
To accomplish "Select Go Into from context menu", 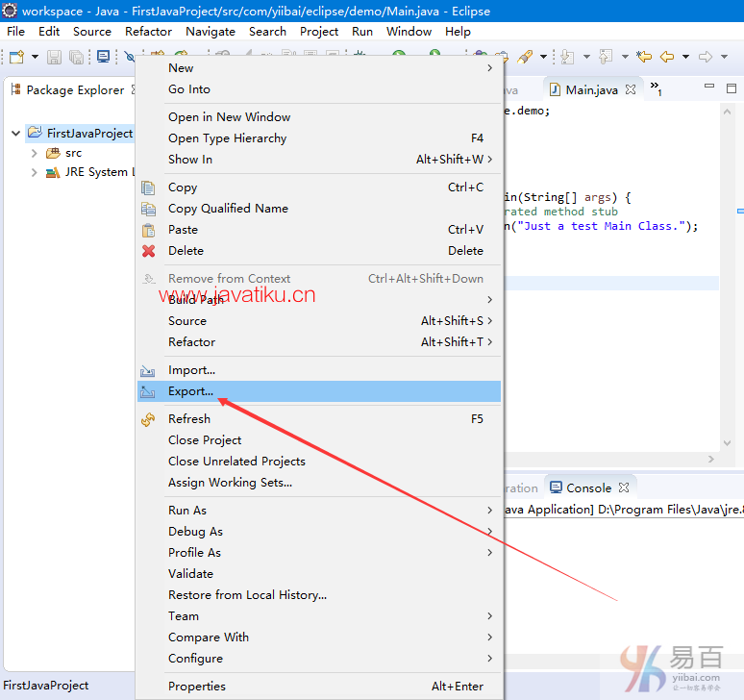I will [x=319, y=89].
